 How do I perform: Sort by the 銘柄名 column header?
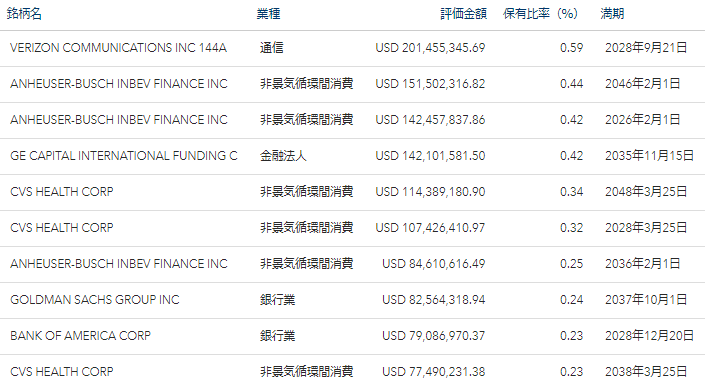tap(24, 14)
